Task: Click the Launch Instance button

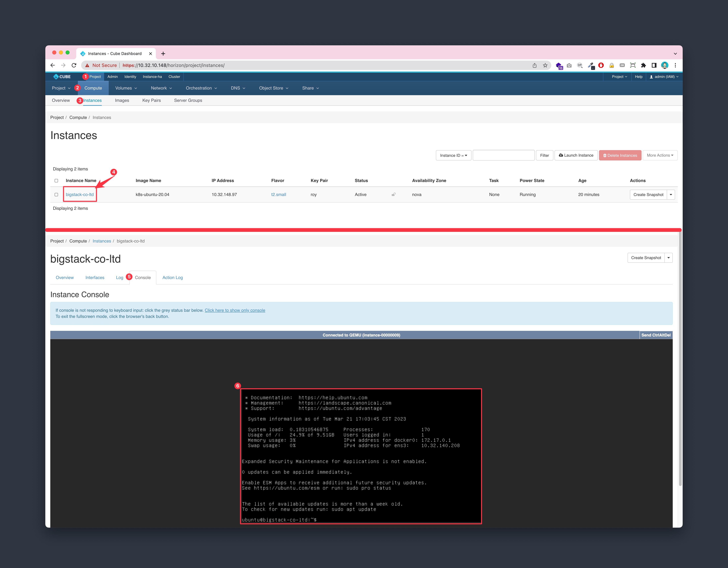Action: (576, 155)
